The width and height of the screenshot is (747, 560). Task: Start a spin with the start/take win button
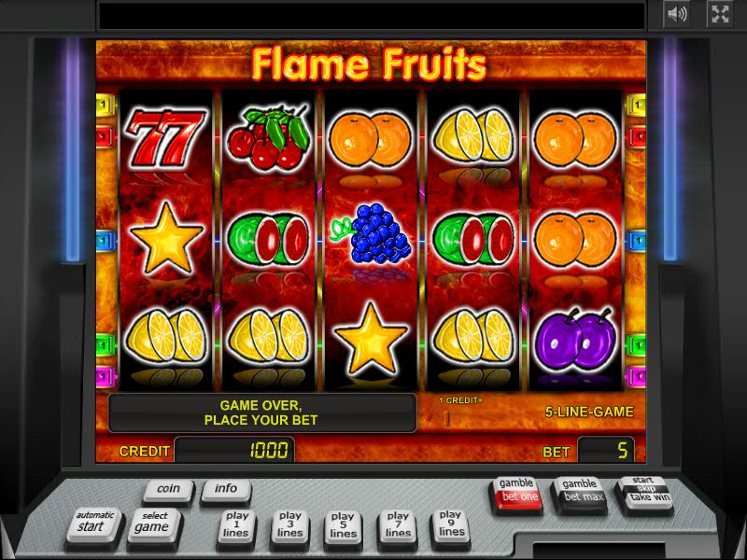click(644, 496)
